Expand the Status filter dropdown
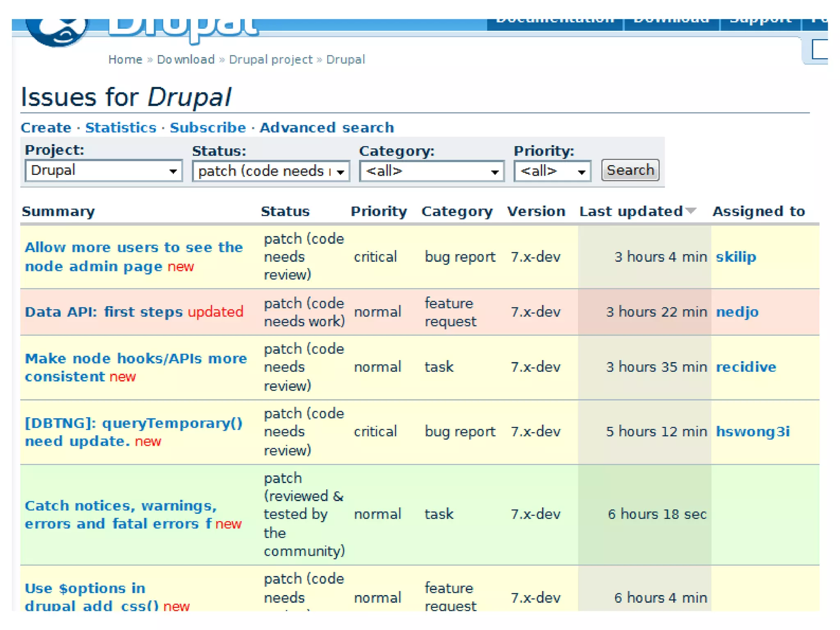Image resolution: width=840 pixels, height=630 pixels. click(x=271, y=171)
